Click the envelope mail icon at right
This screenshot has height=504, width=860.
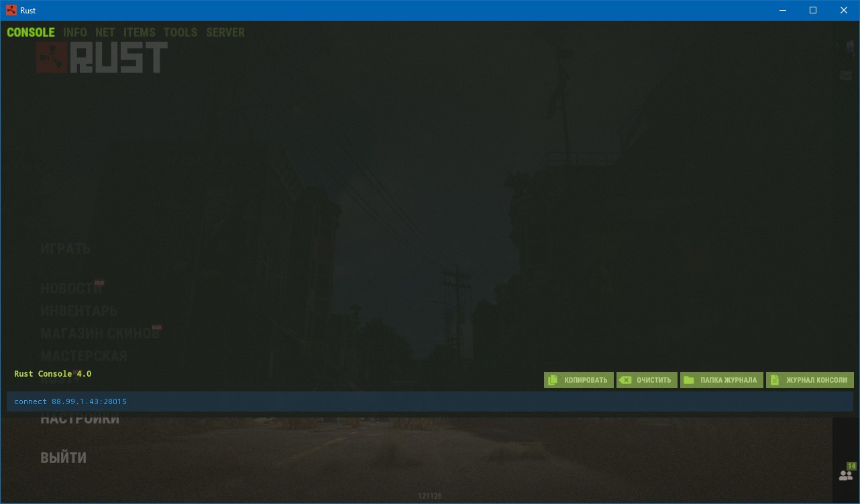[x=846, y=76]
